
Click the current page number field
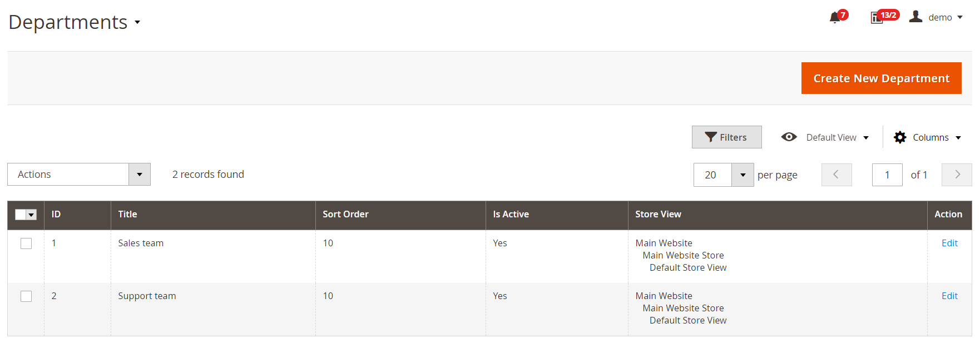[887, 175]
